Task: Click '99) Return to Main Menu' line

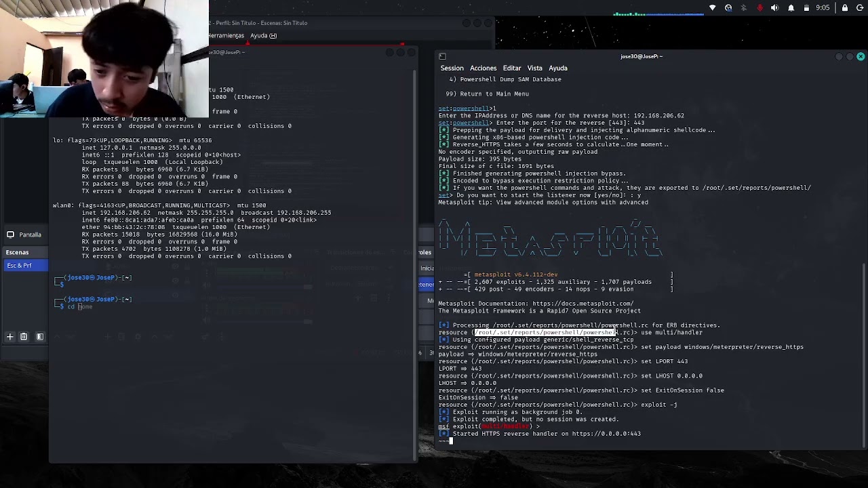Action: point(487,94)
